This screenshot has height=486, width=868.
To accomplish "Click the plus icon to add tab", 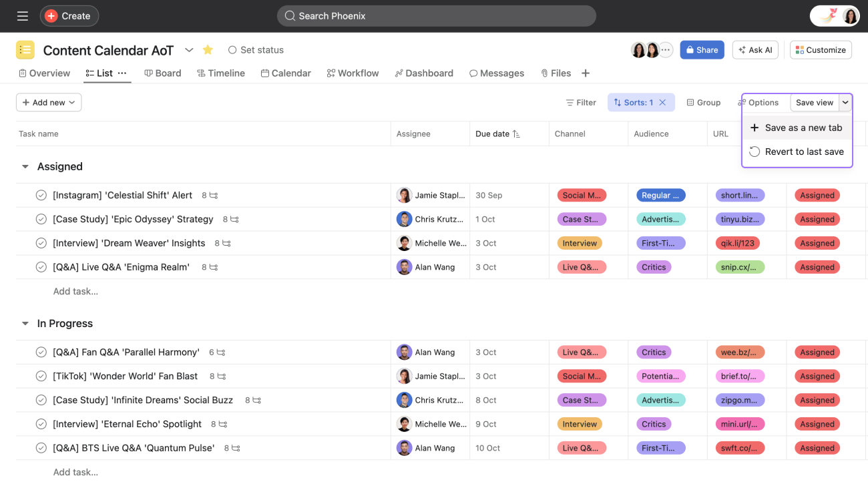I will click(586, 73).
